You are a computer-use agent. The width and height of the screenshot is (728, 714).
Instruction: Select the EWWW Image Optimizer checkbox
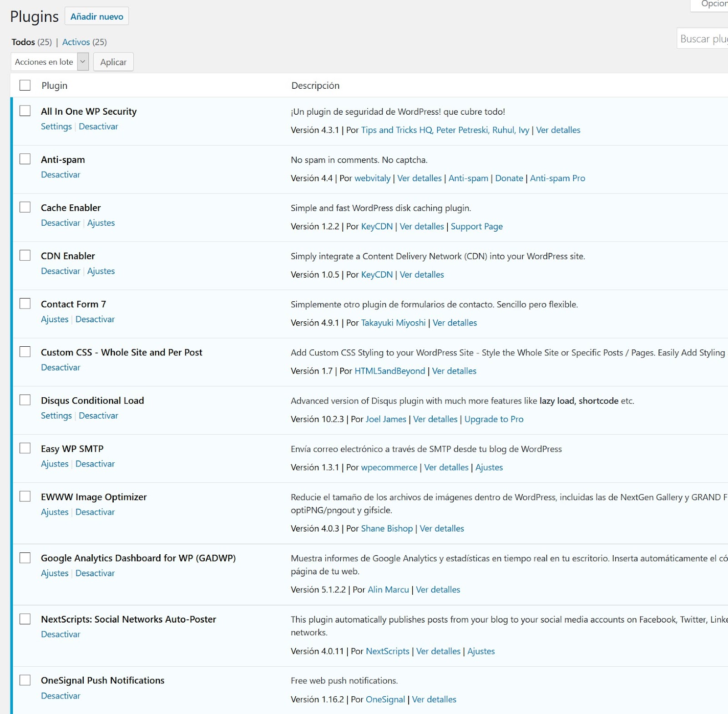(x=25, y=496)
